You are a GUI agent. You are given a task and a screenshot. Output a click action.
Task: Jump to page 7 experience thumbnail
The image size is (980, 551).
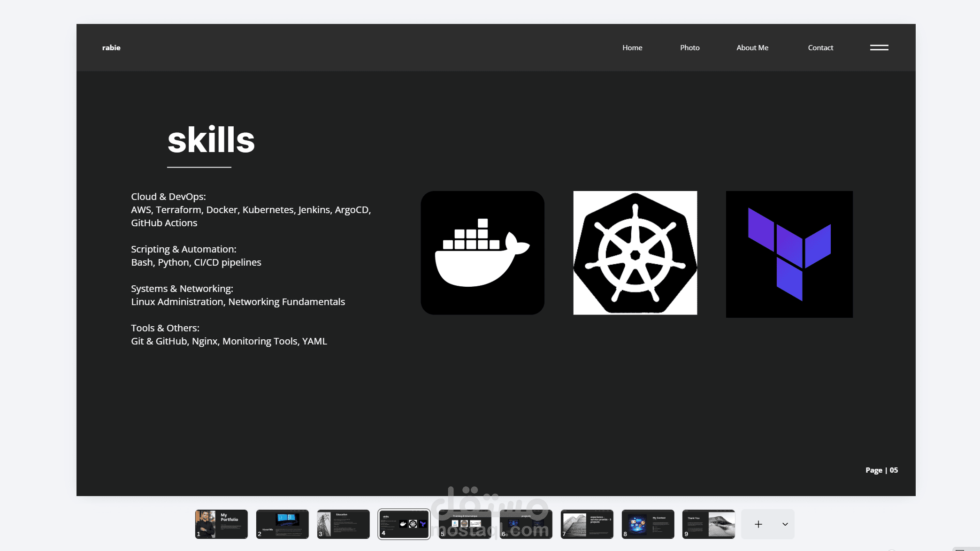(x=587, y=524)
